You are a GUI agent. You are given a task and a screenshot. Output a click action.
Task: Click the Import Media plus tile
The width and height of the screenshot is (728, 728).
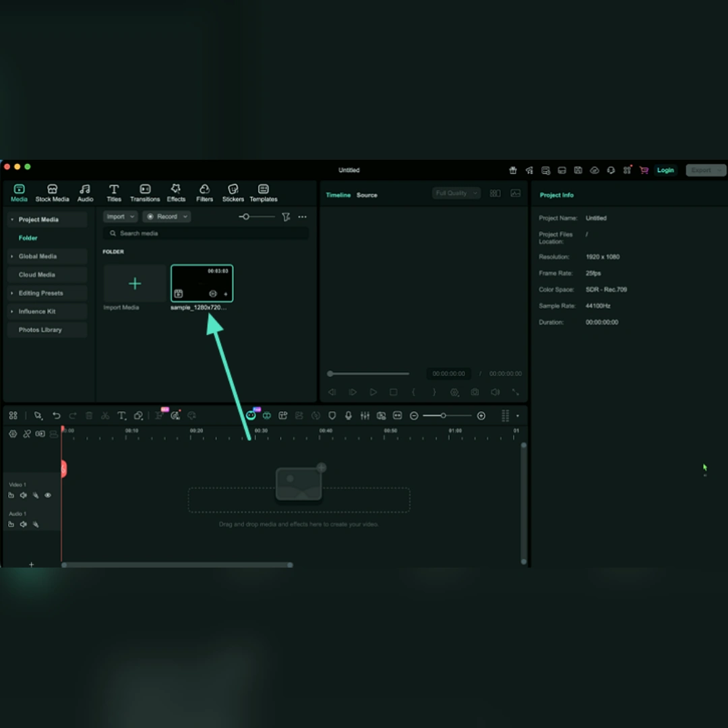point(135,283)
